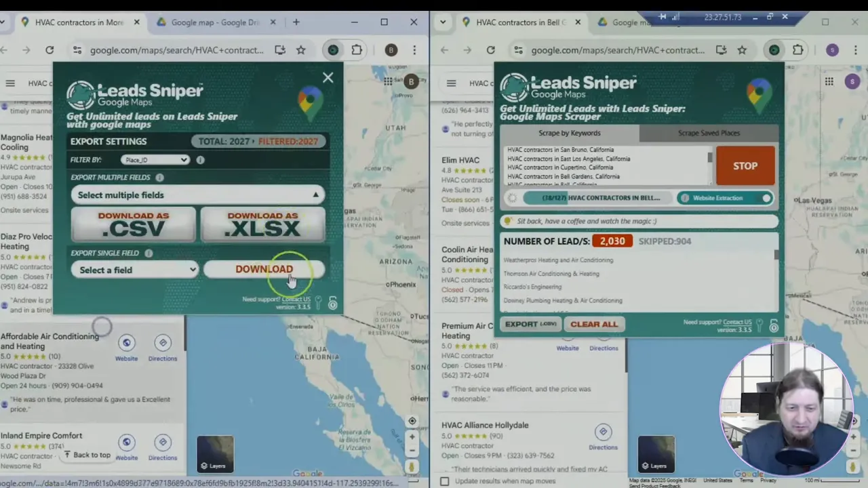The width and height of the screenshot is (868, 488).
Task: Select keyword HVAC contractors in San Bruno, California
Action: [560, 150]
